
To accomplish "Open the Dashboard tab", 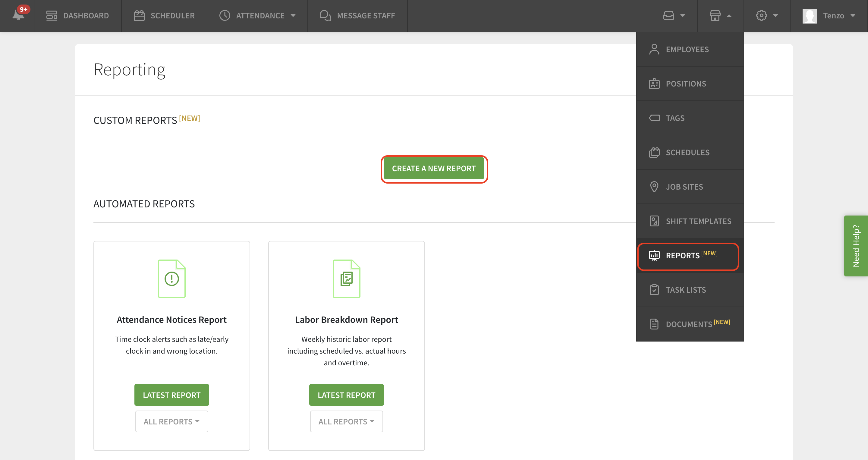I will (77, 16).
